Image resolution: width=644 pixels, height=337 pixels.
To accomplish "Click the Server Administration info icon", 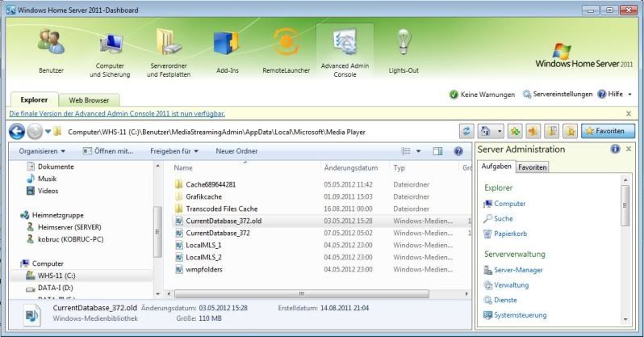I will tap(615, 149).
